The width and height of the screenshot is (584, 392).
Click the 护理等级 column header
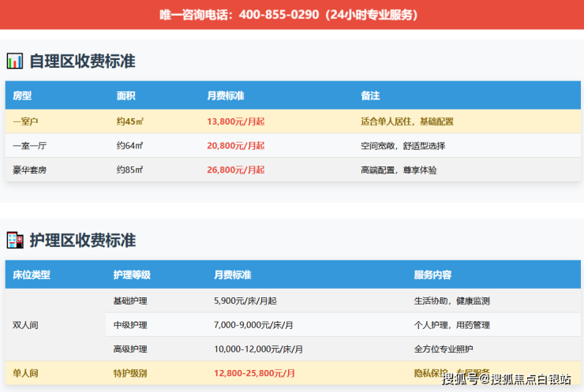(132, 275)
